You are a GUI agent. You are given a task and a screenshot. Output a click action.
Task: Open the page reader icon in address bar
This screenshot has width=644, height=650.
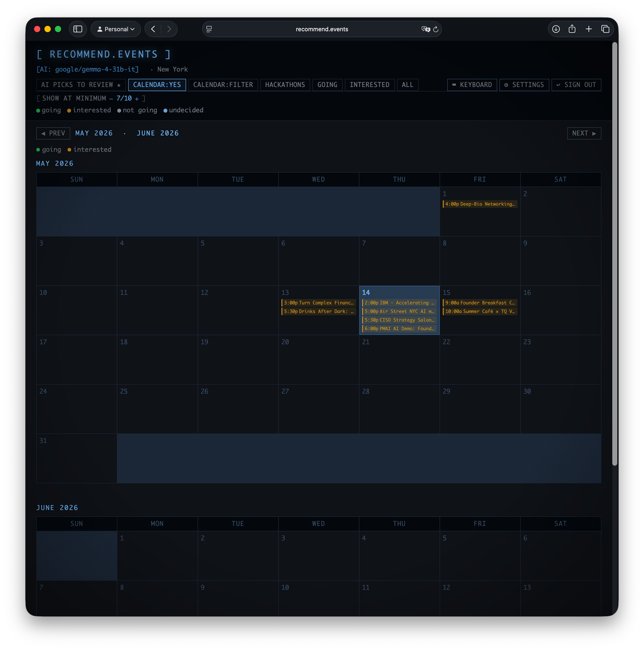[x=209, y=29]
